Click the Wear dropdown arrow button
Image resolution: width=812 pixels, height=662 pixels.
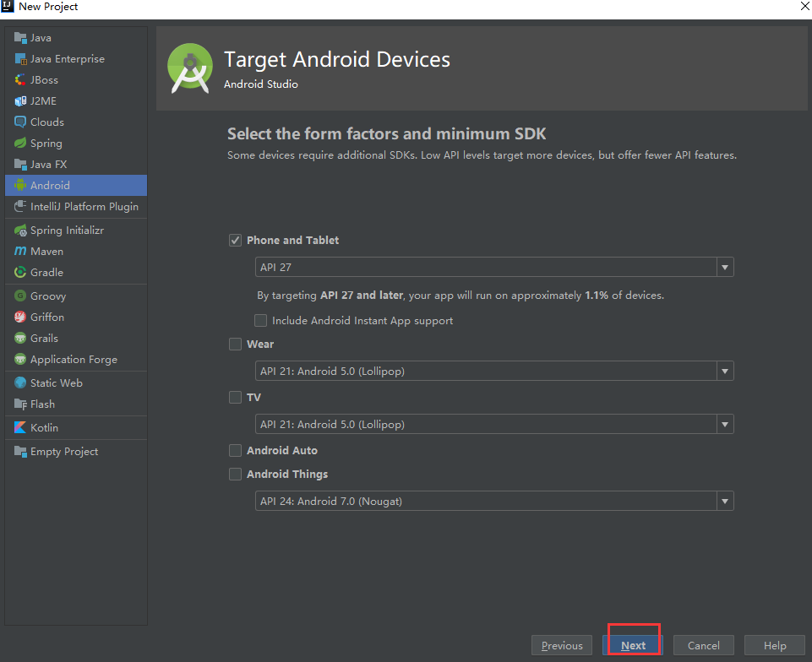click(x=725, y=372)
